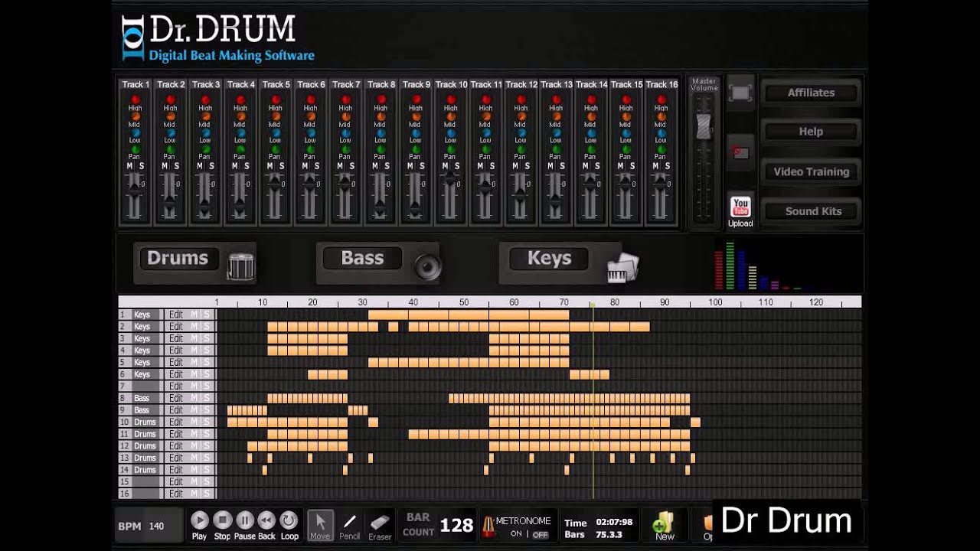Click the Master Volume slider
Image resolution: width=980 pixels, height=551 pixels.
pos(703,126)
